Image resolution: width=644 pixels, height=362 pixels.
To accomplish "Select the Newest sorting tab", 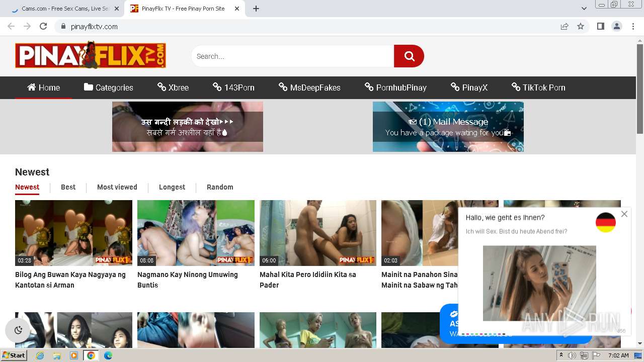I will pos(27,187).
